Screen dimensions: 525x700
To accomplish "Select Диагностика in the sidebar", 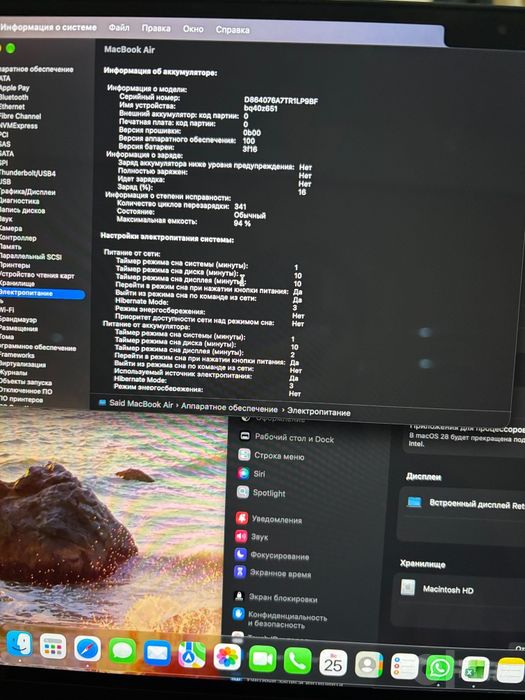I will pyautogui.click(x=19, y=201).
